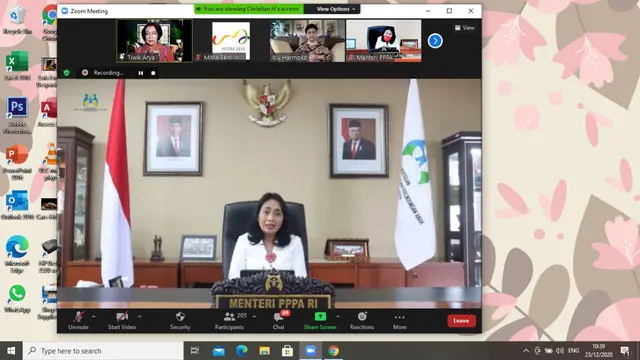Click the Recording status label
The height and width of the screenshot is (360, 640).
[x=109, y=73]
